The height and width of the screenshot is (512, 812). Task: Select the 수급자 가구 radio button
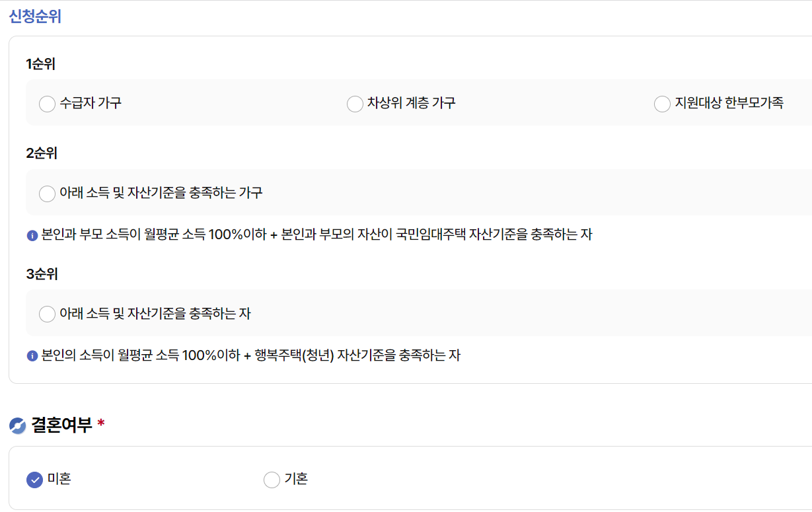(46, 104)
